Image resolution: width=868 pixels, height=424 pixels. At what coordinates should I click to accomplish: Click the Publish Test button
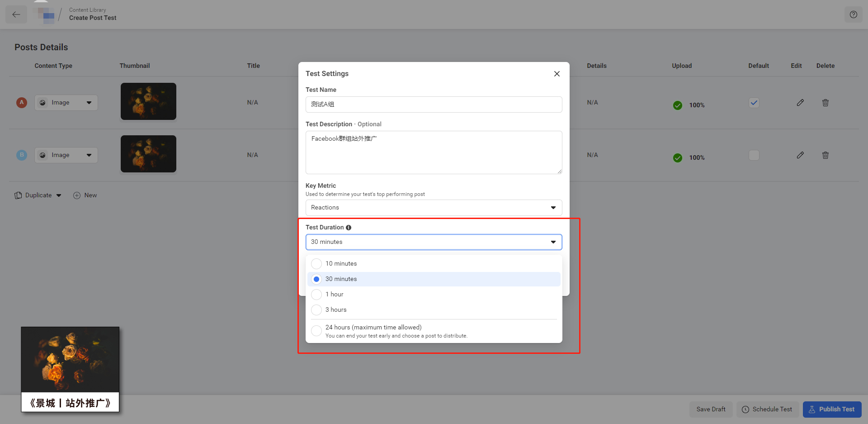click(832, 409)
